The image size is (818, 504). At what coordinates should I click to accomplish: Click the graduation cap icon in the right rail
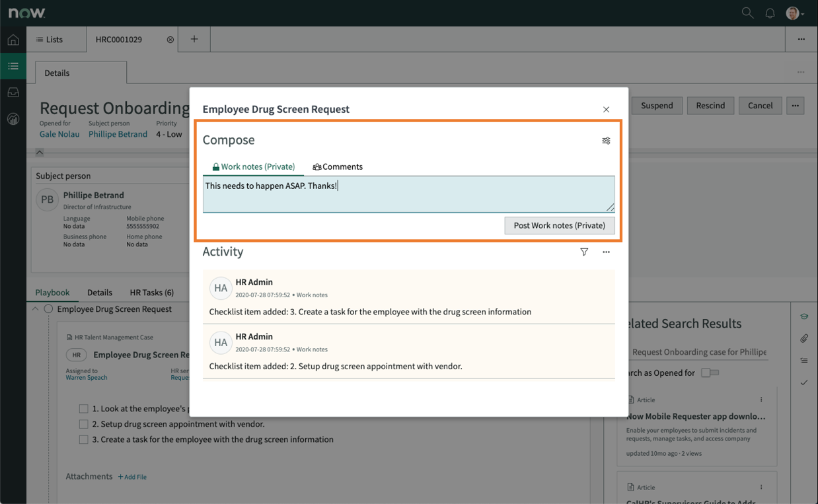(803, 316)
